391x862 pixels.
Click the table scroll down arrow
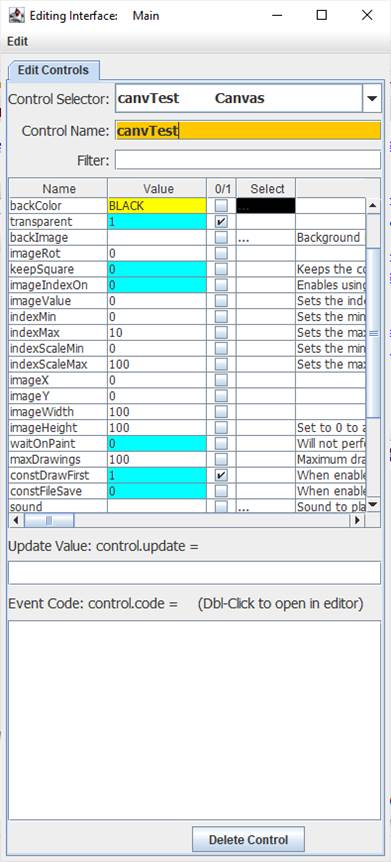(x=373, y=504)
